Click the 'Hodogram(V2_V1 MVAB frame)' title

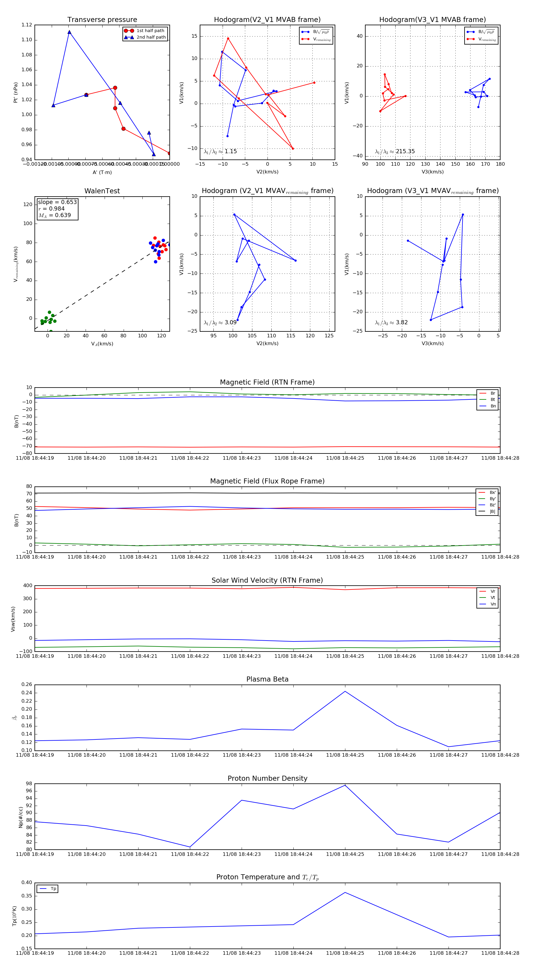(267, 20)
